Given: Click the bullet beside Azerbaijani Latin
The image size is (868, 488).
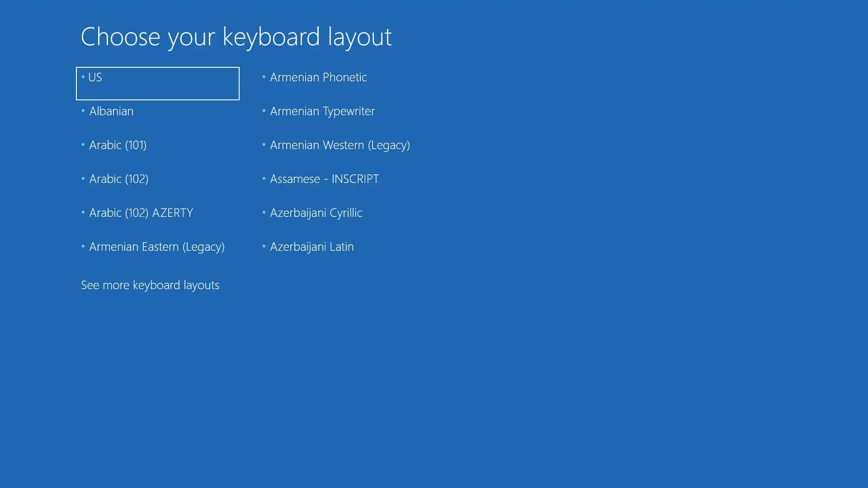Looking at the screenshot, I should tap(264, 246).
